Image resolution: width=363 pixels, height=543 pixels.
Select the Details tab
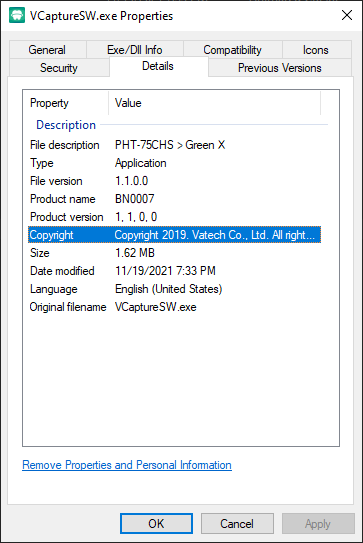pyautogui.click(x=158, y=66)
